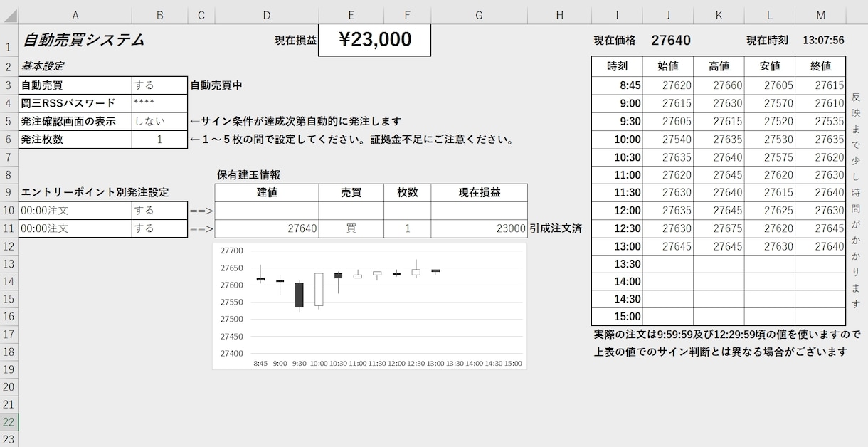Select the 発注枚数 value cell

(x=159, y=140)
